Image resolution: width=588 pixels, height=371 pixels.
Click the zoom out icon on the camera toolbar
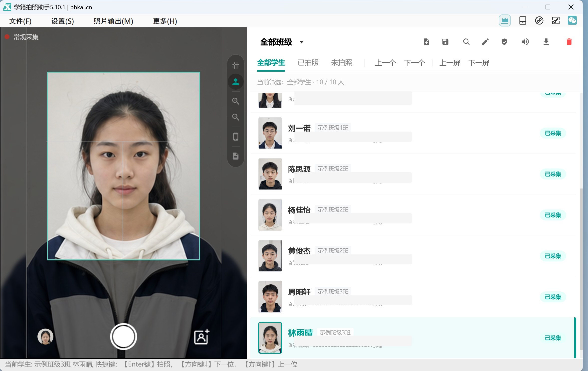tap(235, 117)
